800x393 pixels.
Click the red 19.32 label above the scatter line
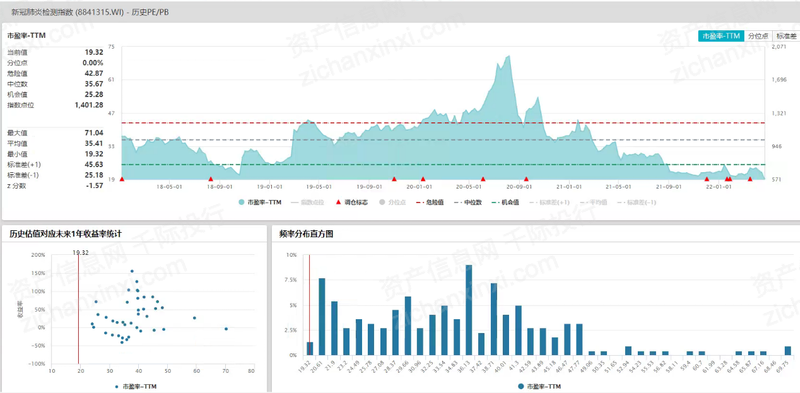tap(81, 252)
